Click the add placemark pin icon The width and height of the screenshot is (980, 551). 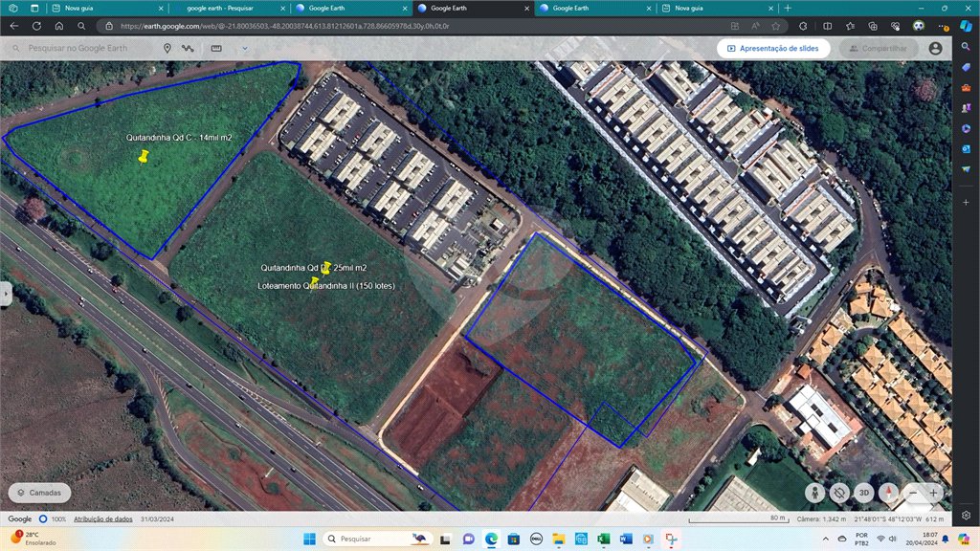[167, 48]
